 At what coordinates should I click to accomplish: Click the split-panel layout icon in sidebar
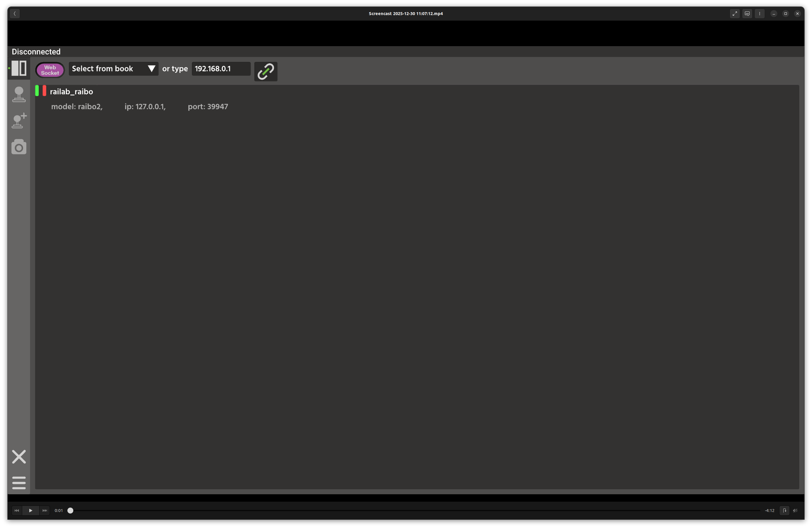pos(19,68)
